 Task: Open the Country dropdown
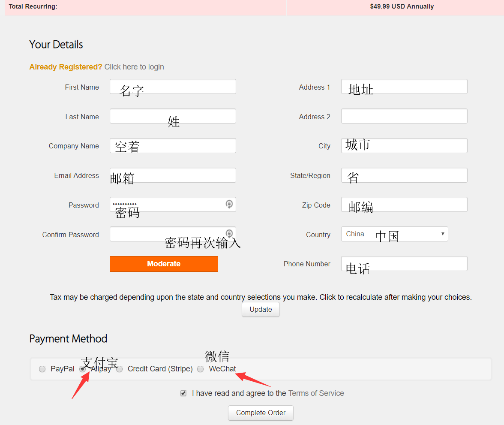(394, 234)
